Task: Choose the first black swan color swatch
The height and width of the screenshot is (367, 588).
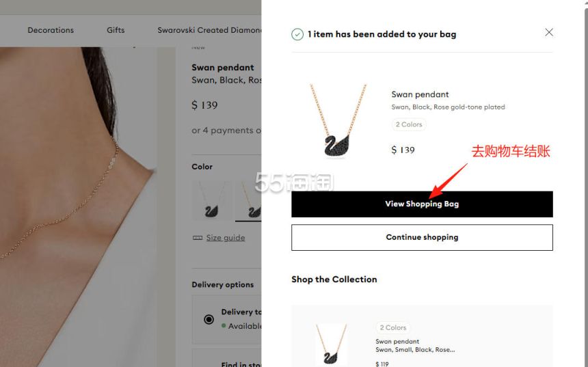Action: click(x=212, y=201)
